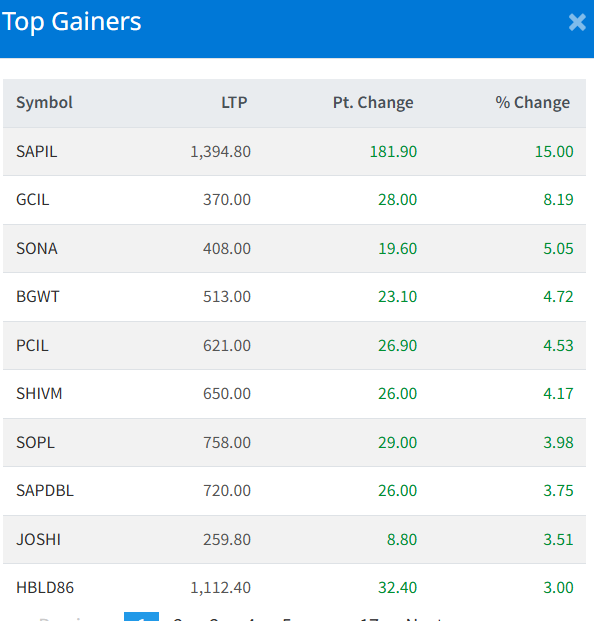This screenshot has height=621, width=594.
Task: Choose the SOPL symbol
Action: 35,443
